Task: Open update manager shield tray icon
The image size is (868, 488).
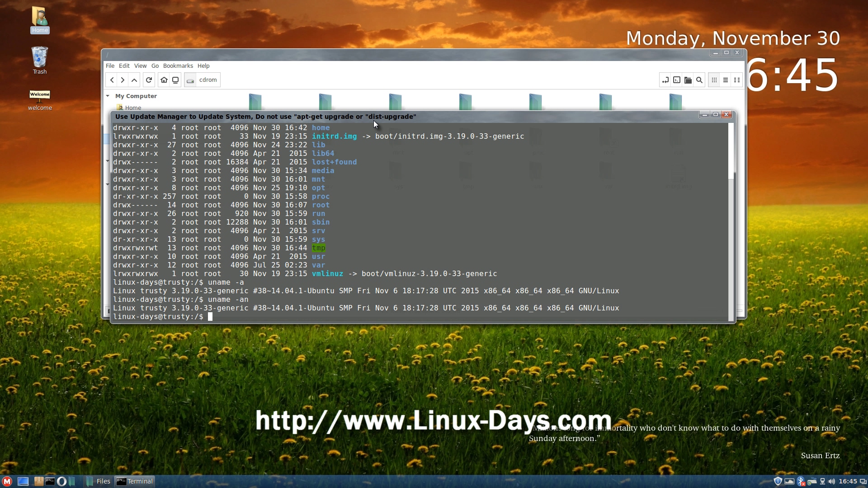Action: tap(778, 482)
